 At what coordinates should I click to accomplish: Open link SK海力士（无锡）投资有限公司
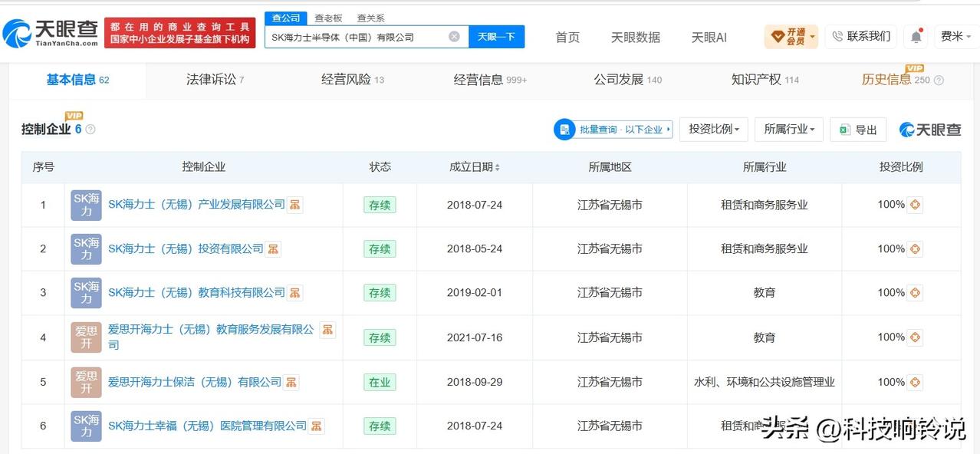pos(186,248)
